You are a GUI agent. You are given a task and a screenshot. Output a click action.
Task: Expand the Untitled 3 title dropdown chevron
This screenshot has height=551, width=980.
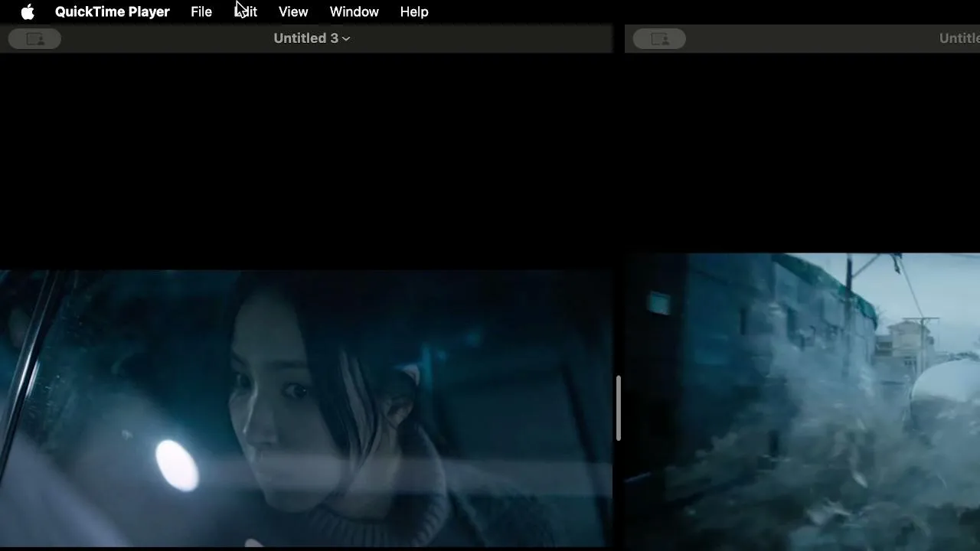click(346, 38)
